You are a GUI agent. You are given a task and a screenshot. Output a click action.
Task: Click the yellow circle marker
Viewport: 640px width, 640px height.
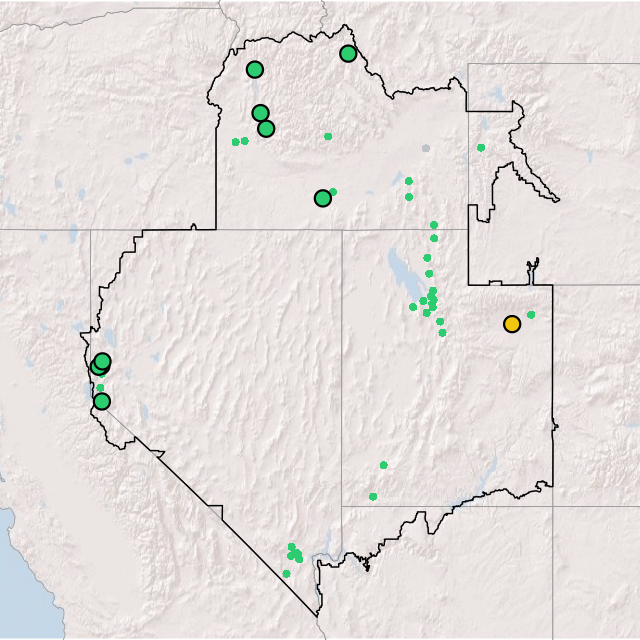point(511,324)
